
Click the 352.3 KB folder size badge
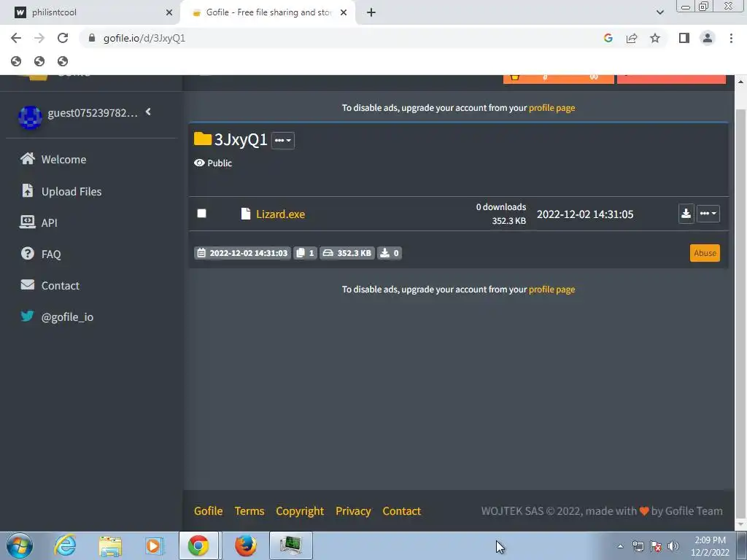click(x=347, y=253)
